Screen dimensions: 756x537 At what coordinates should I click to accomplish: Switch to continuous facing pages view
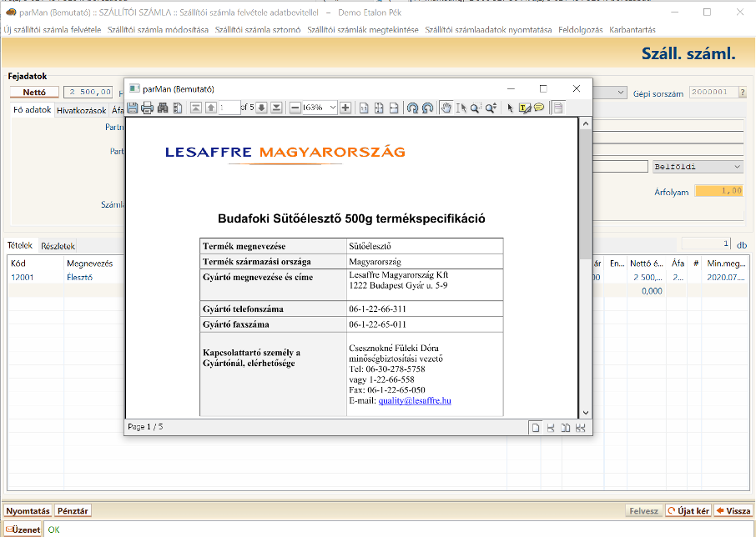pyautogui.click(x=581, y=428)
